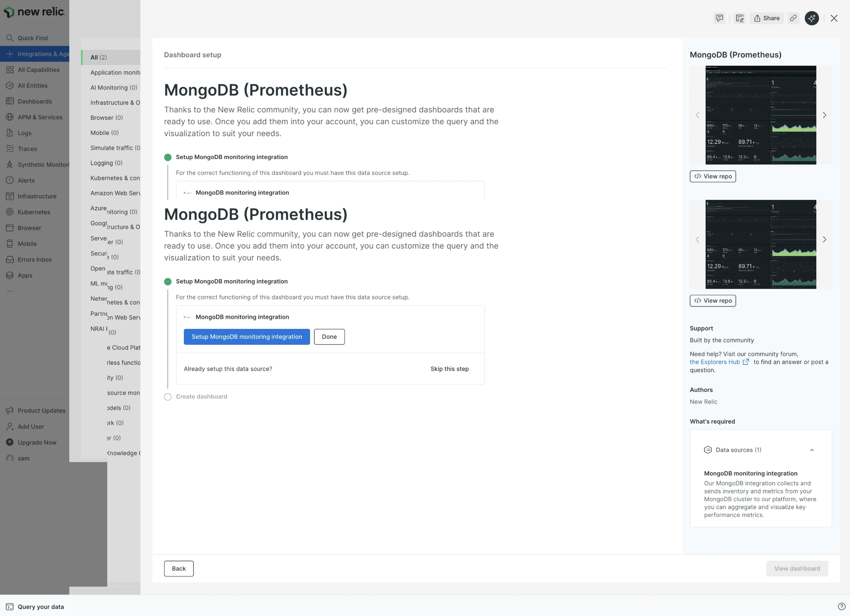Collapse the Data sources (1) section
Image resolution: width=850 pixels, height=616 pixels.
coord(812,450)
